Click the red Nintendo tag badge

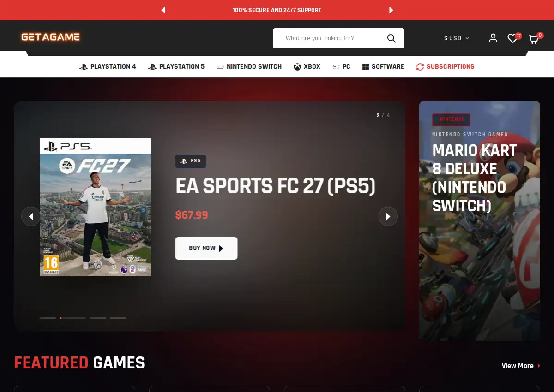tap(452, 119)
